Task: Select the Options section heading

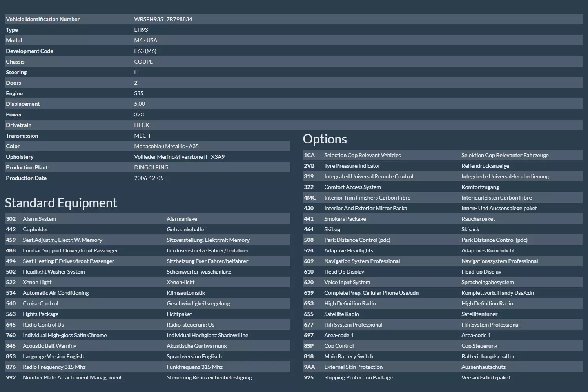Action: (325, 139)
